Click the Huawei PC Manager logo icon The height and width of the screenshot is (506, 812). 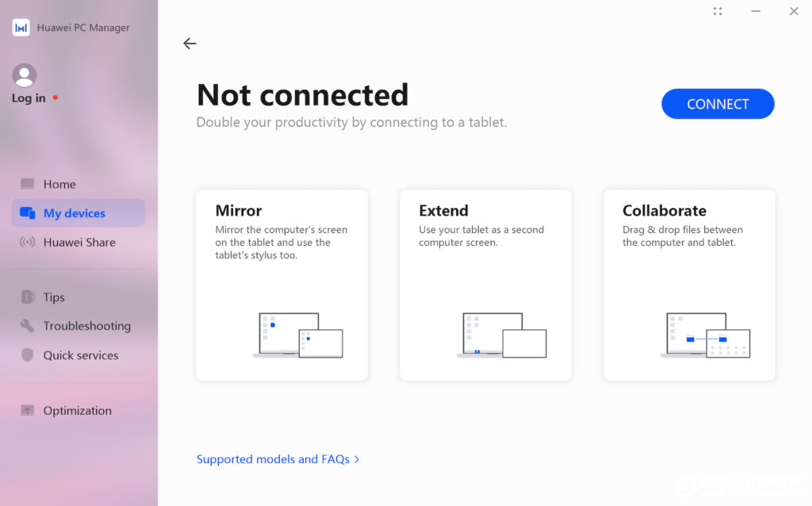[21, 28]
